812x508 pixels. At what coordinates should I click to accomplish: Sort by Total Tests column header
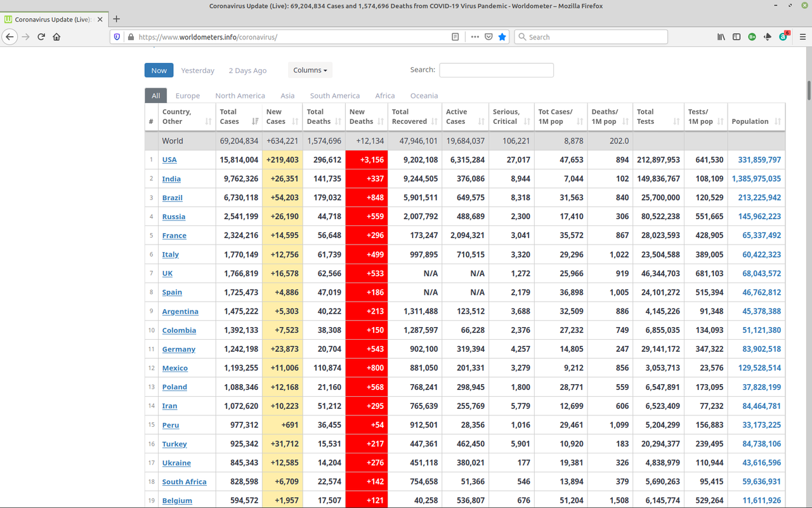tap(658, 116)
